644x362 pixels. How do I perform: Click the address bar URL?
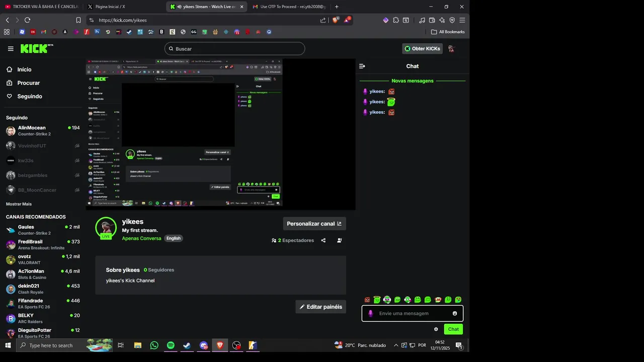[123, 20]
